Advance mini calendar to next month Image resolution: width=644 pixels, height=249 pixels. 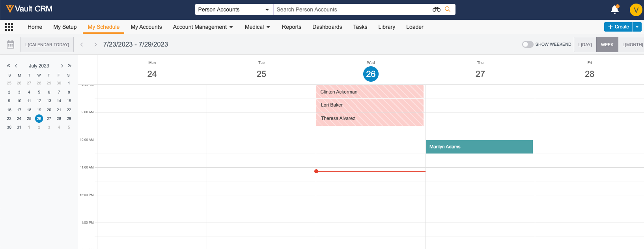tap(62, 66)
